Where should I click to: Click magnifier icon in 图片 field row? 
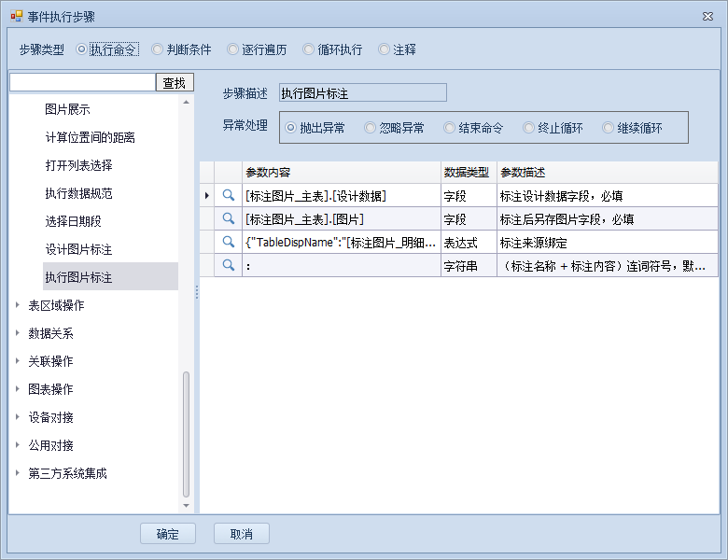pos(228,219)
